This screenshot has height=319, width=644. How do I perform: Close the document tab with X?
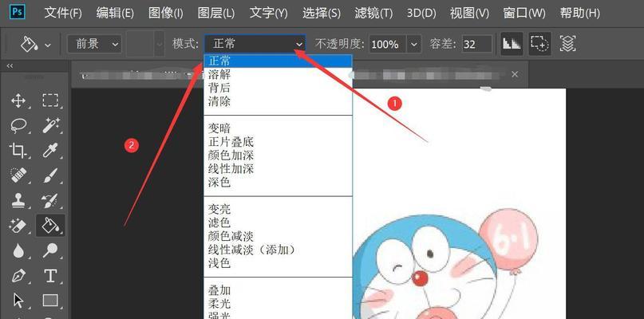click(515, 74)
